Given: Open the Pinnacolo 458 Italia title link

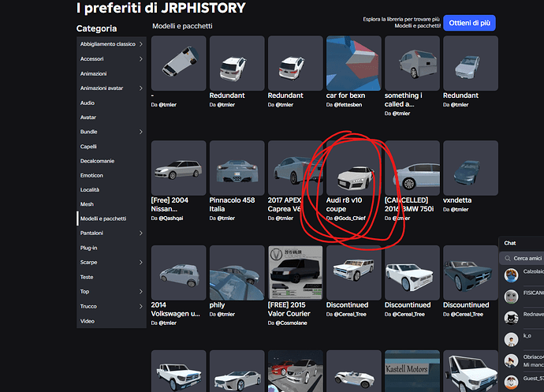Looking at the screenshot, I should [x=232, y=204].
